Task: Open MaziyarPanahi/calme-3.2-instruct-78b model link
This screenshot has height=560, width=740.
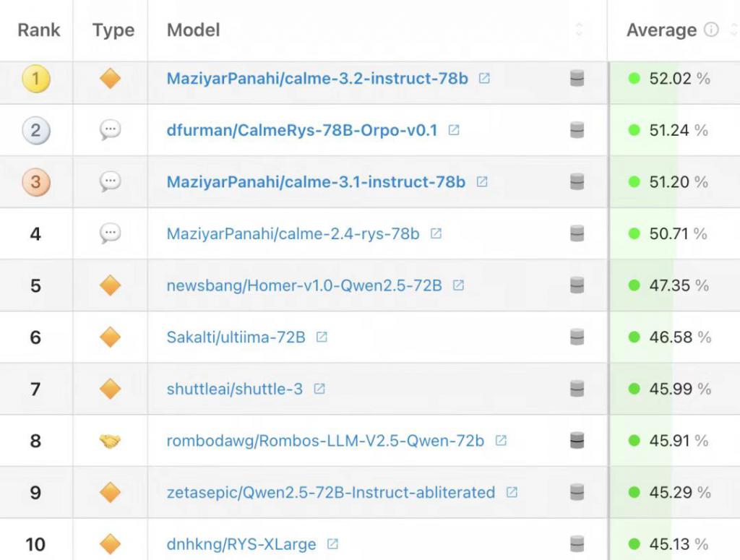Action: tap(317, 78)
